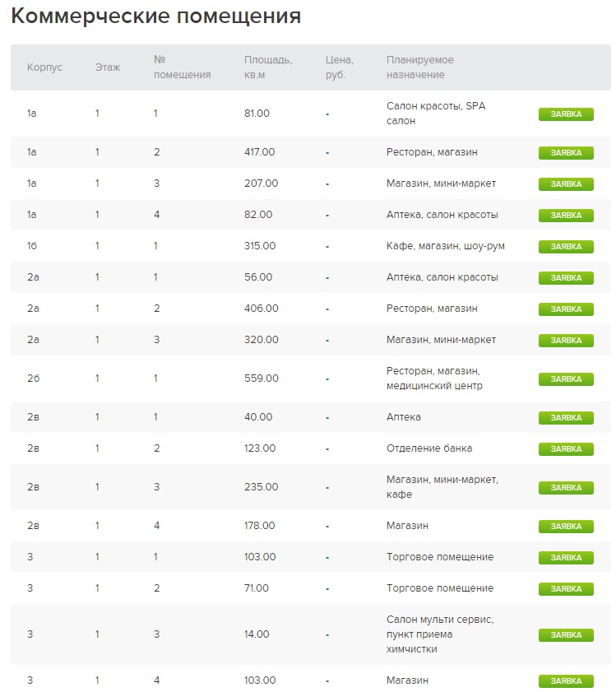The image size is (616, 692).
Task: Click the Коммерческие помещения heading
Action: point(156,16)
